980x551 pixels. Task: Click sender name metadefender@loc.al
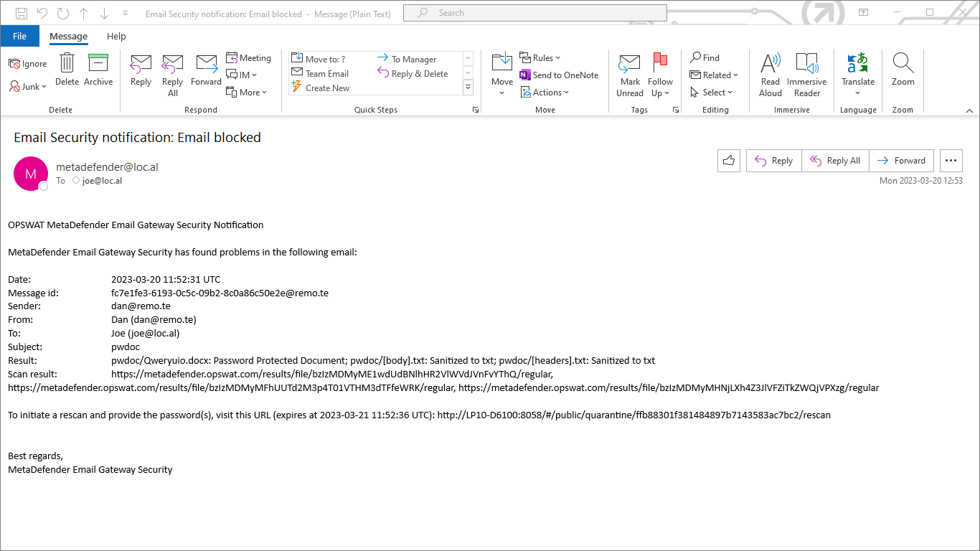108,167
